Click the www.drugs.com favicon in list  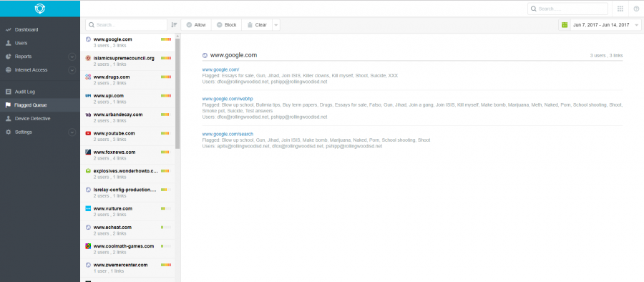pyautogui.click(x=88, y=77)
